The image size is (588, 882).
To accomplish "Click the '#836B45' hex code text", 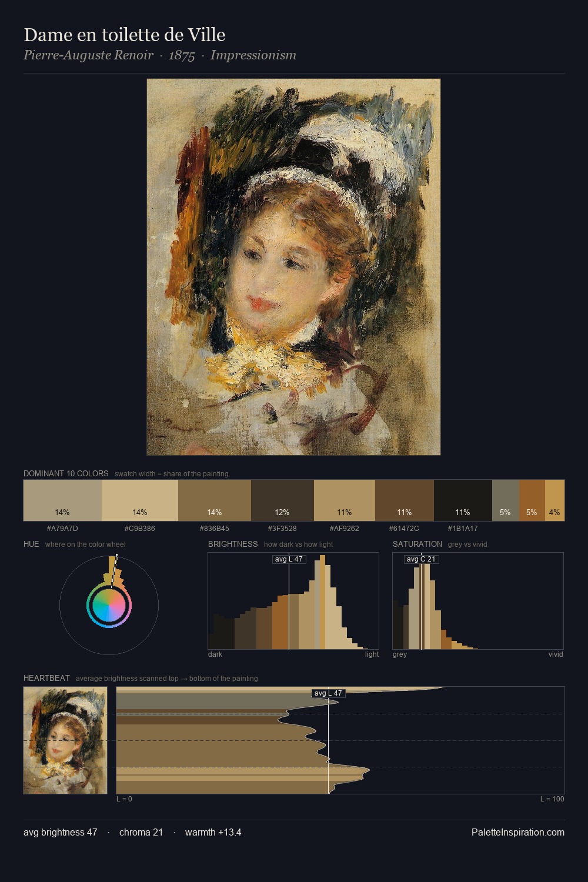I will [215, 528].
